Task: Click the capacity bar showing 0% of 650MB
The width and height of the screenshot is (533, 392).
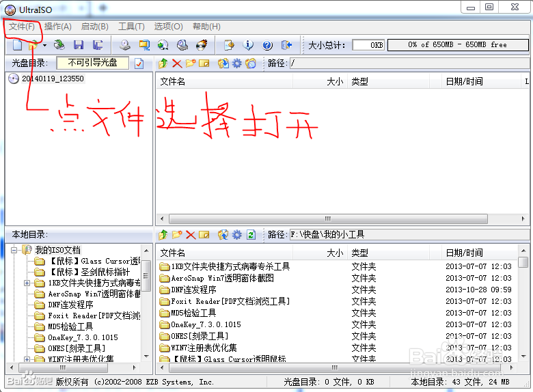Action: pos(458,45)
